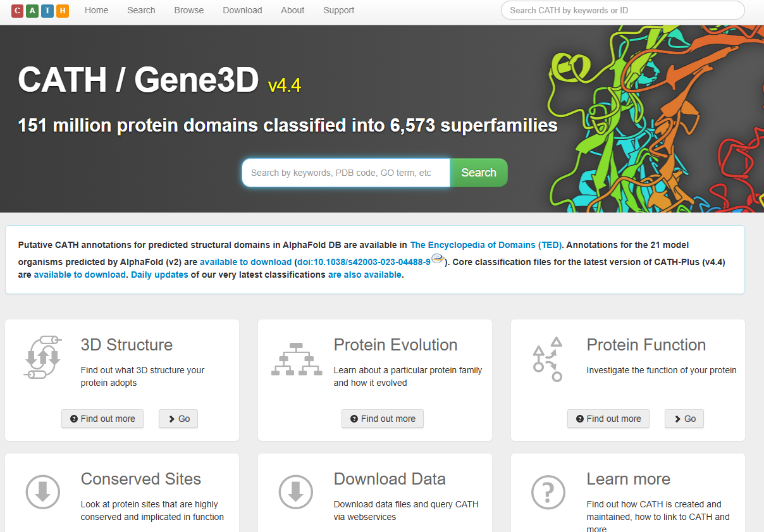Click the Learn more question mark icon
The image size is (764, 532).
(548, 492)
